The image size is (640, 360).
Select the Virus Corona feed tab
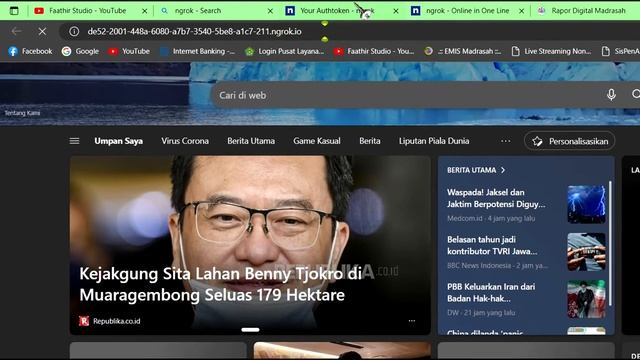click(185, 141)
